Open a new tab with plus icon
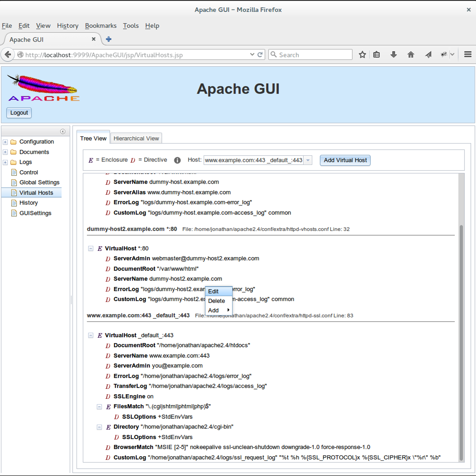The image size is (476, 476). (x=109, y=39)
